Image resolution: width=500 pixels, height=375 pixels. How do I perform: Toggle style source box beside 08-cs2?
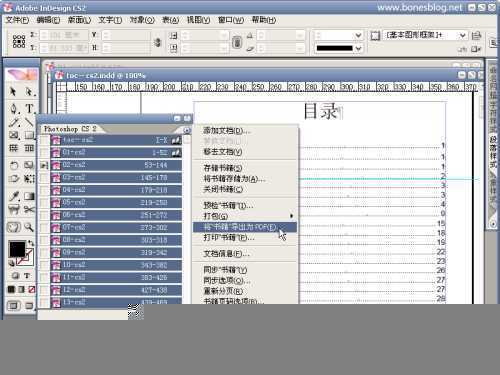44,240
